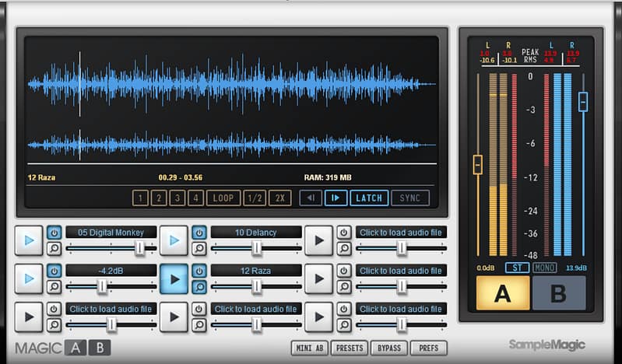Screen dimensions: 622x364
Task: Select cue point 2
Action: click(x=159, y=198)
